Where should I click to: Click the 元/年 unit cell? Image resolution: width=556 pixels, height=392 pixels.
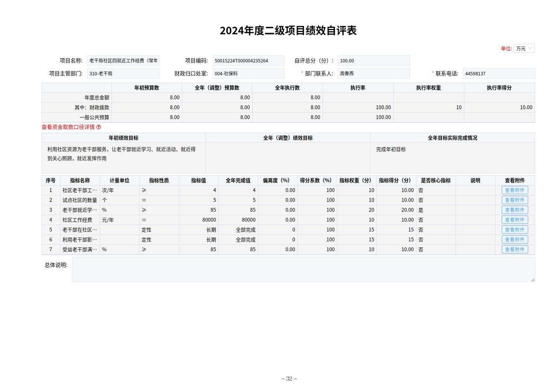[120, 220]
